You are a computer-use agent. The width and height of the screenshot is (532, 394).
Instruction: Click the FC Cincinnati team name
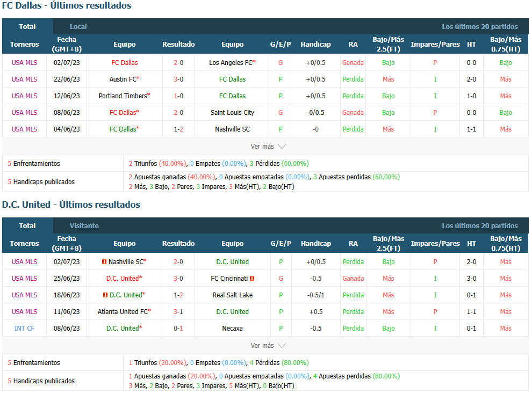[229, 279]
